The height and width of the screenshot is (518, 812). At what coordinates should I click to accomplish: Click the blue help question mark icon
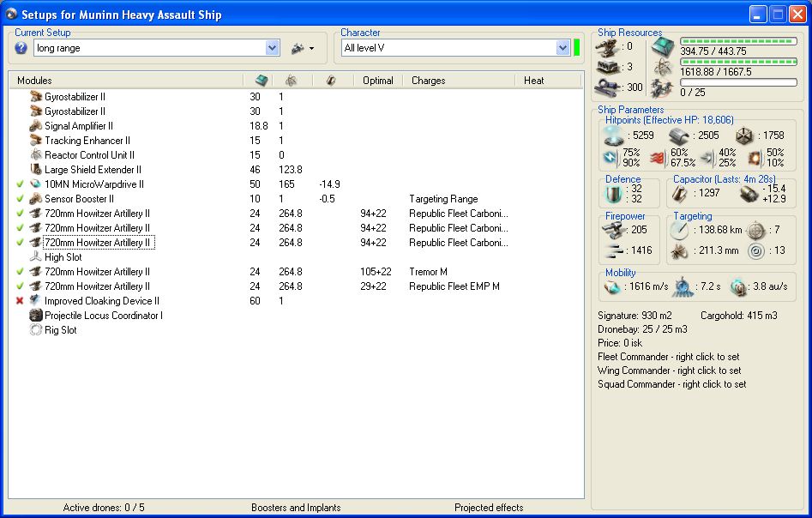[x=21, y=48]
